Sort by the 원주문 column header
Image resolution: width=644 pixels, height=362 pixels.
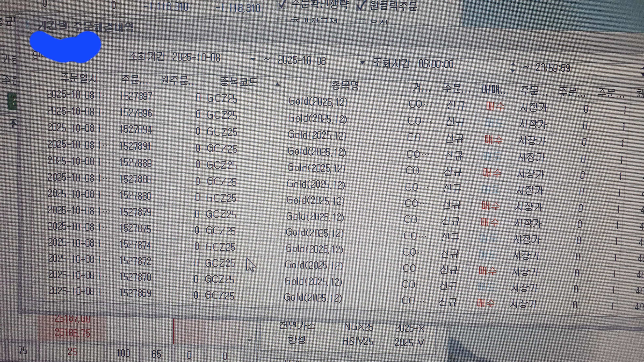pos(179,80)
